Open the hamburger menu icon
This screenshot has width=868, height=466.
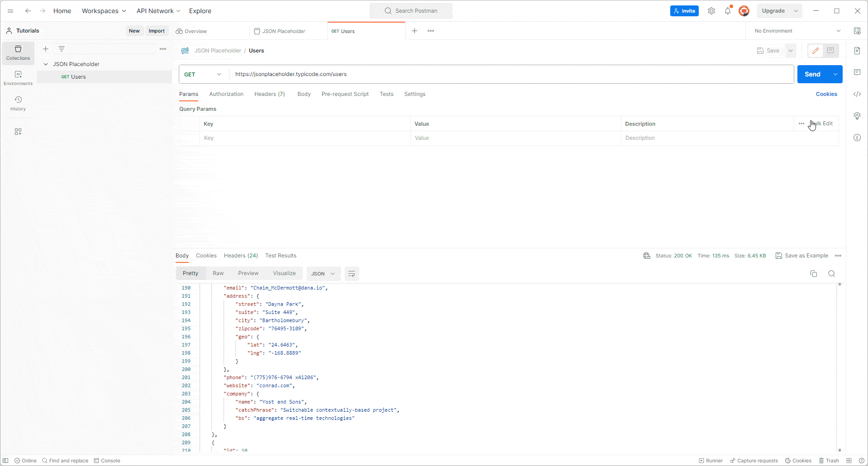tap(10, 11)
